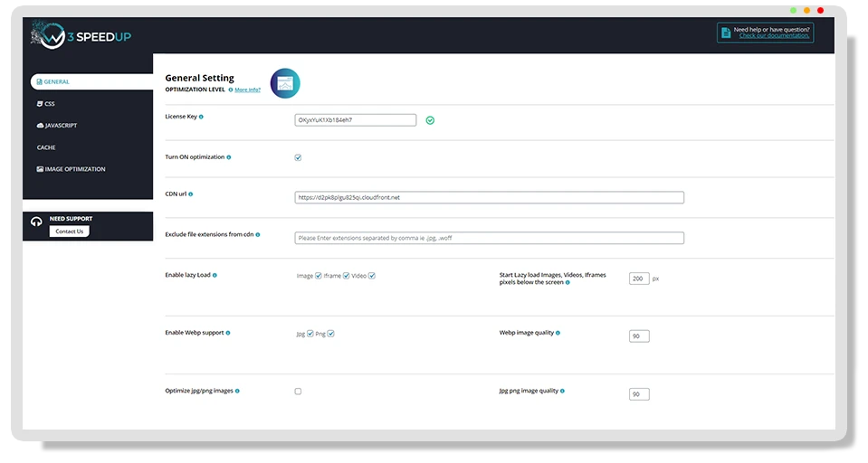
Task: Click the documentation file icon
Action: coord(726,33)
